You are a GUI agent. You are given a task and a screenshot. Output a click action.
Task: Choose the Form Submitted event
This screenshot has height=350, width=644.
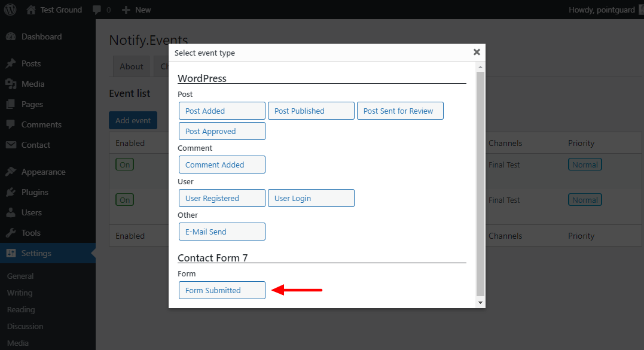click(222, 290)
